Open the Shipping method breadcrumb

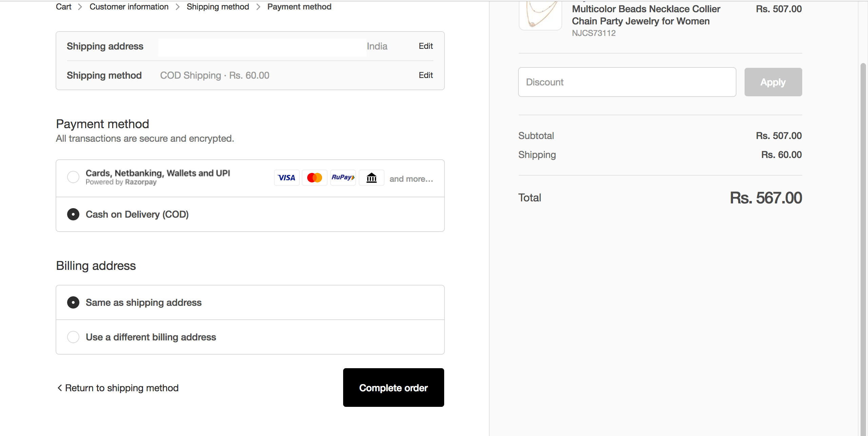[218, 6]
